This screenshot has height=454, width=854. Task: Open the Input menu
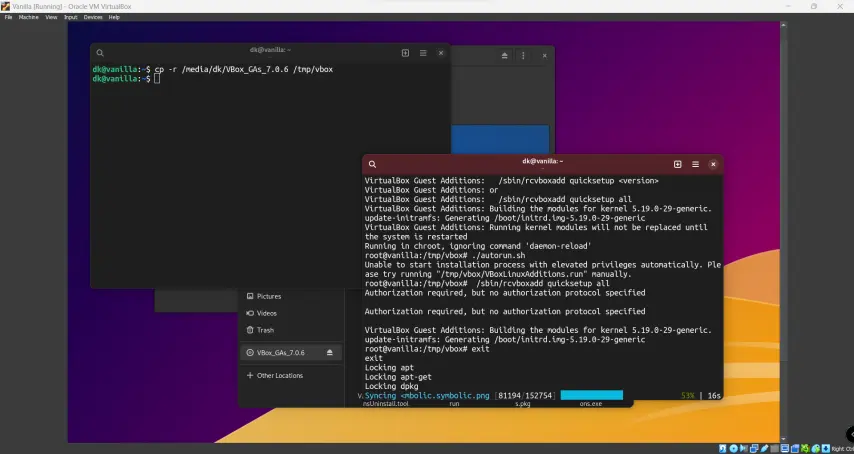71,17
